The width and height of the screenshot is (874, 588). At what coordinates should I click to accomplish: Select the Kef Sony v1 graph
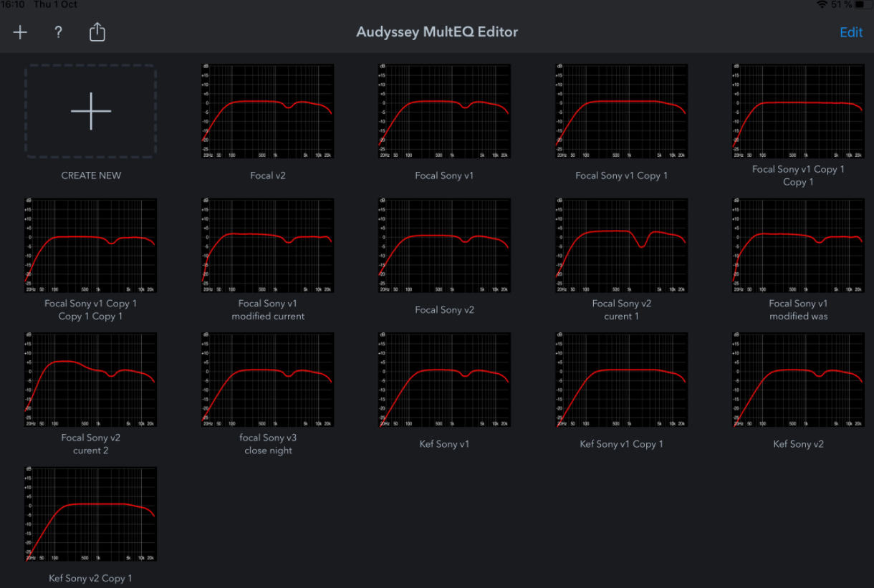click(444, 380)
